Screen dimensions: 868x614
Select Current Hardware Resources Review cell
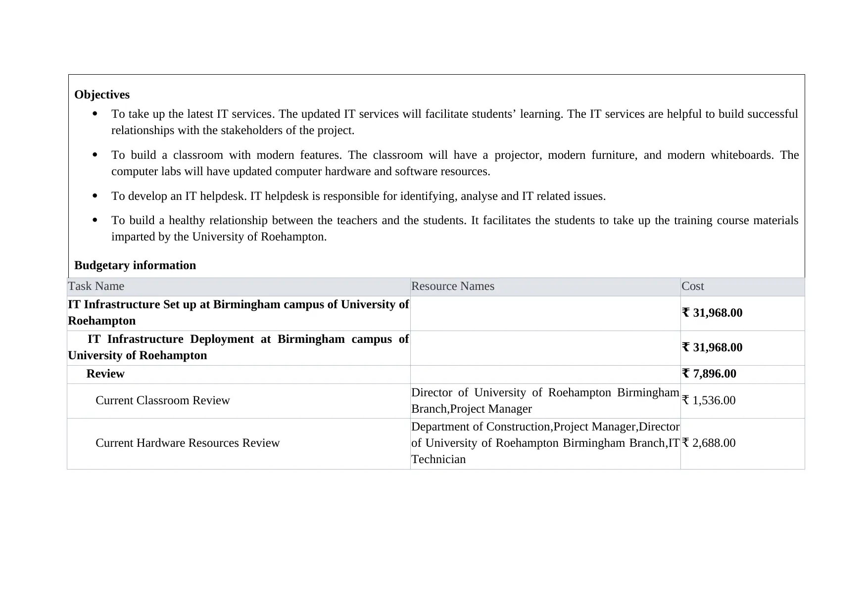tap(239, 443)
